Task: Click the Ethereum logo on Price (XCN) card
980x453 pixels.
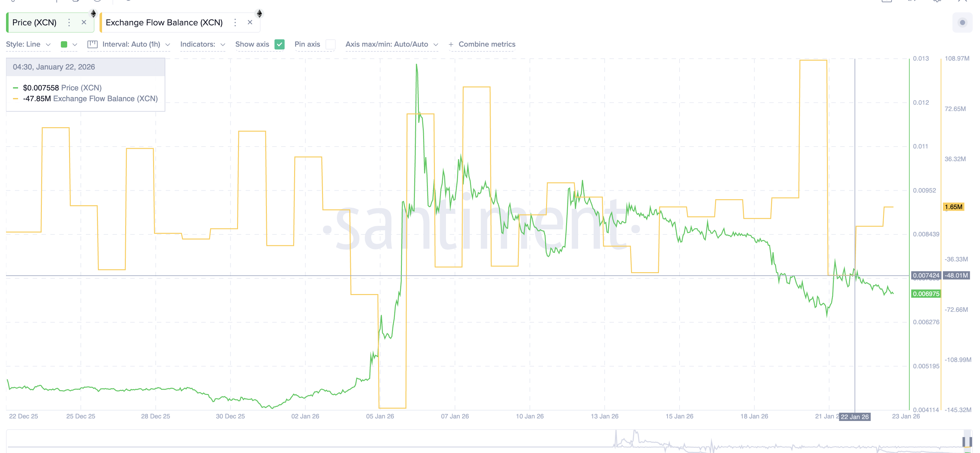Action: tap(93, 14)
